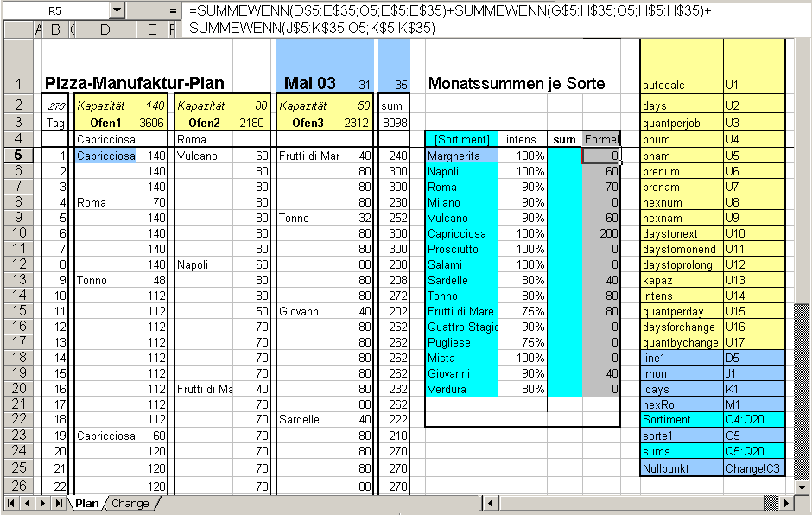The height and width of the screenshot is (515, 812).
Task: Click the intens. column header
Action: pos(523,139)
